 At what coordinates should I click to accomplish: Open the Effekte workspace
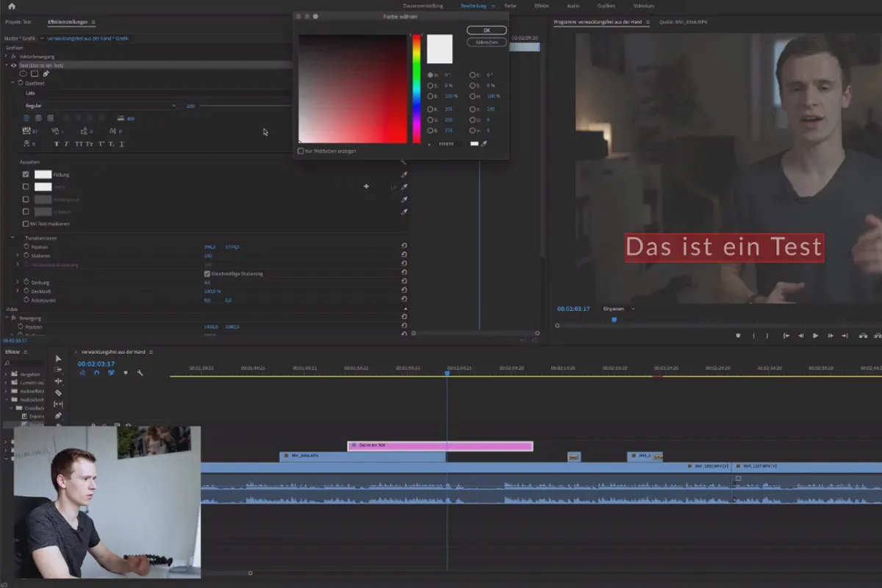pos(542,5)
